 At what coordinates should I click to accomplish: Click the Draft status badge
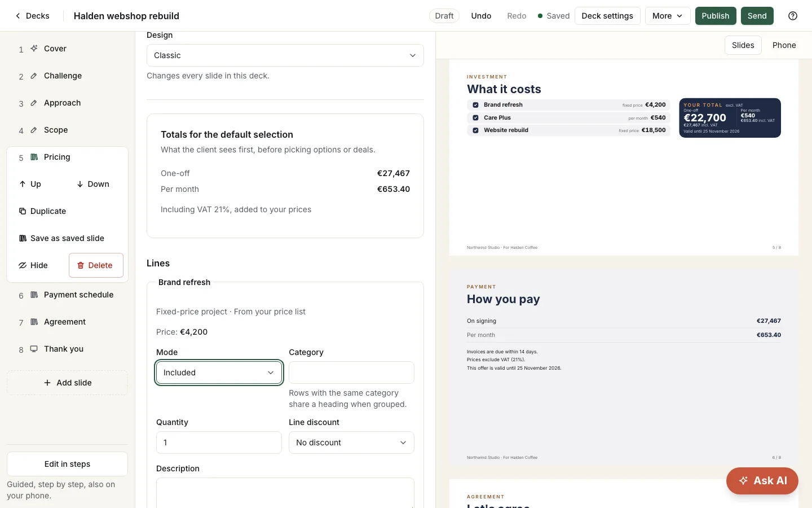(x=444, y=16)
